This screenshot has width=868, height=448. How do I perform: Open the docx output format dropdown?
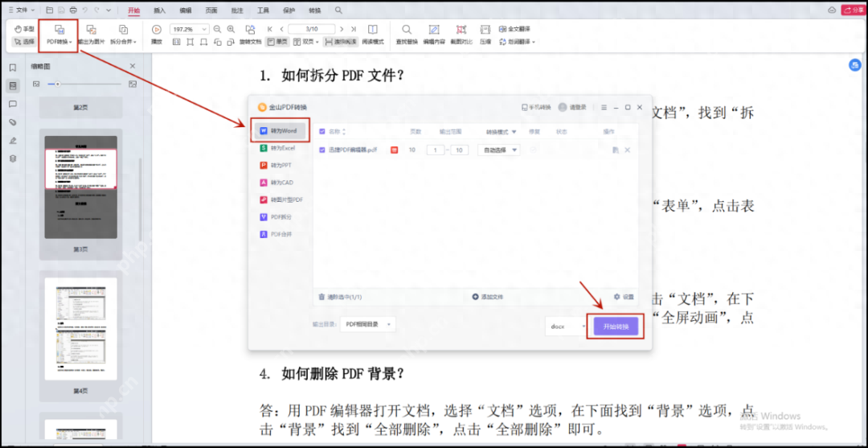(x=567, y=327)
